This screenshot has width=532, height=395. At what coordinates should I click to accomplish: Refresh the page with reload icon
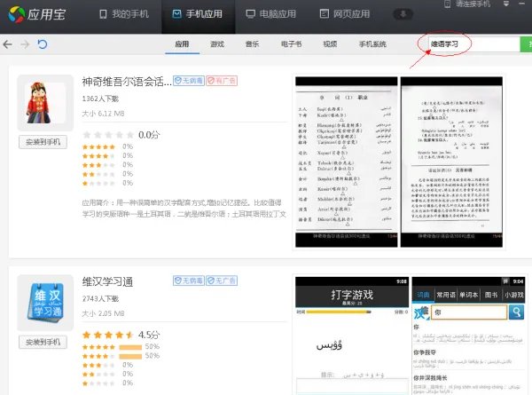(x=42, y=44)
